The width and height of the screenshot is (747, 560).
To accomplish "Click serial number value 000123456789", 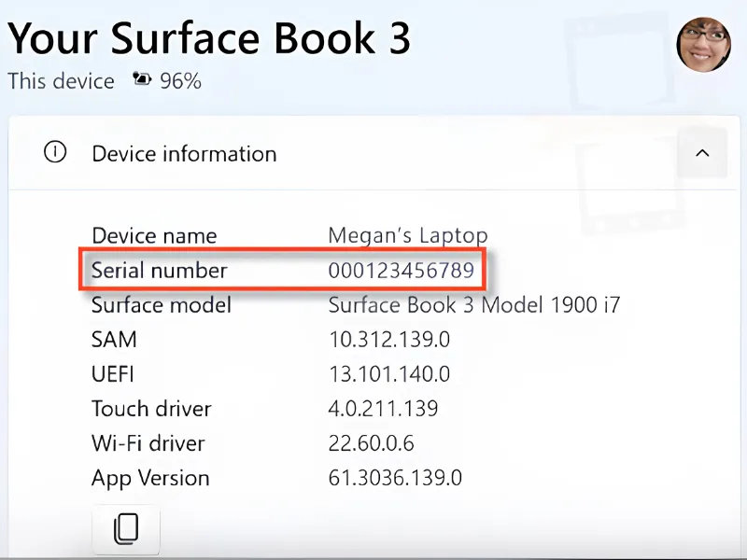I will [402, 271].
